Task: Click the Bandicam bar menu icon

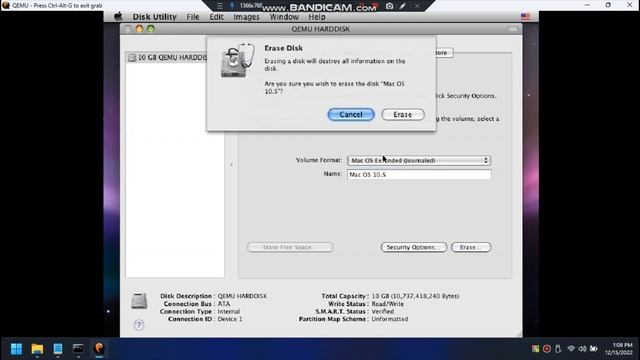Action: click(x=220, y=6)
